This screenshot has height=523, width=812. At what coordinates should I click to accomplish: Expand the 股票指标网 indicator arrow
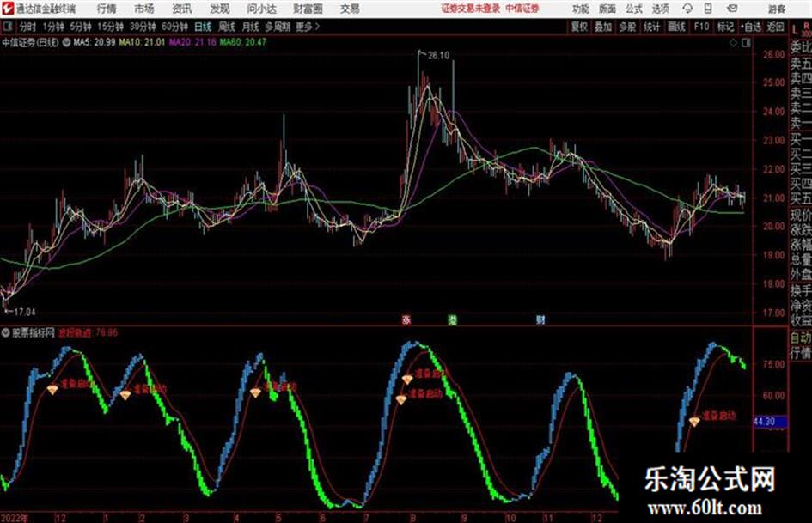click(x=6, y=333)
